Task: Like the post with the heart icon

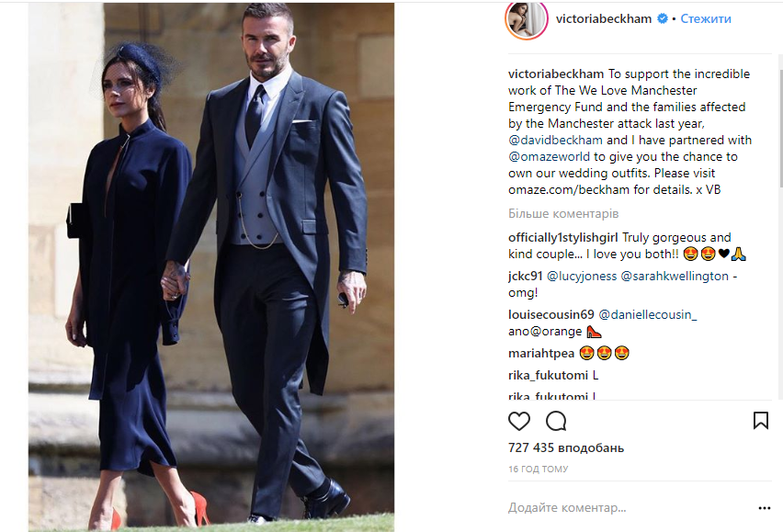Action: pyautogui.click(x=519, y=421)
